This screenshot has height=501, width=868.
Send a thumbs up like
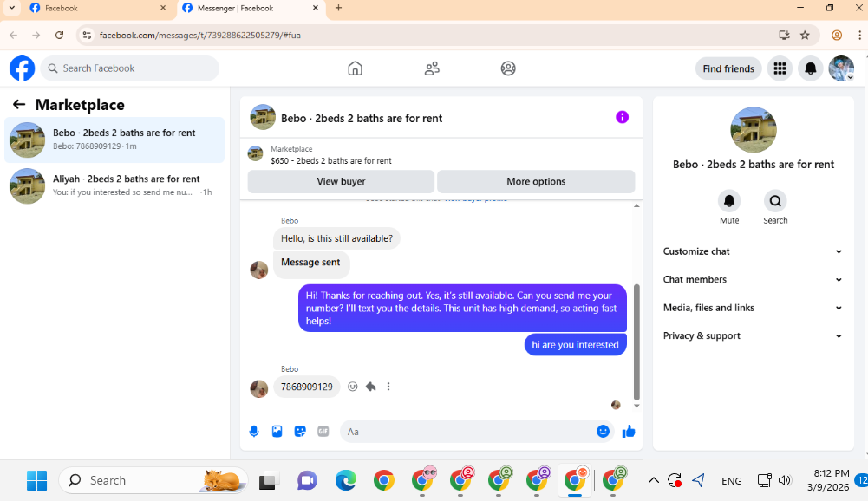629,432
